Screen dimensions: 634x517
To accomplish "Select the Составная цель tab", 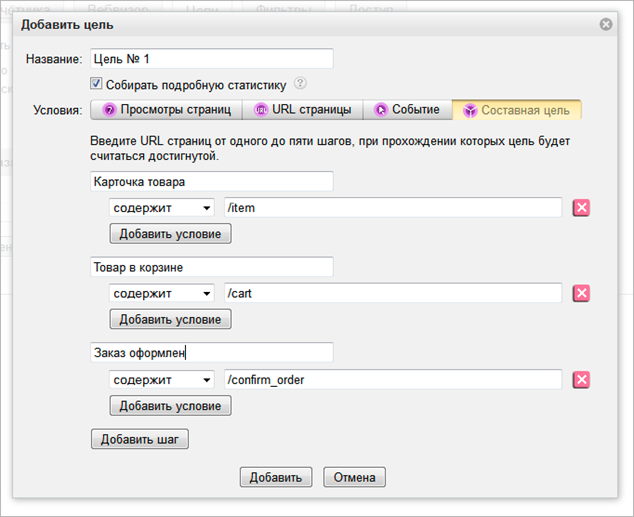I will click(x=517, y=110).
